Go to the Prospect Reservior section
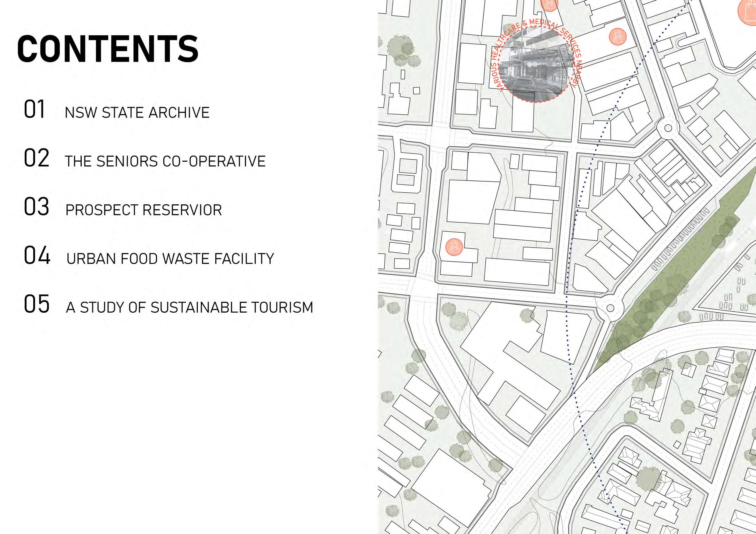 point(144,210)
